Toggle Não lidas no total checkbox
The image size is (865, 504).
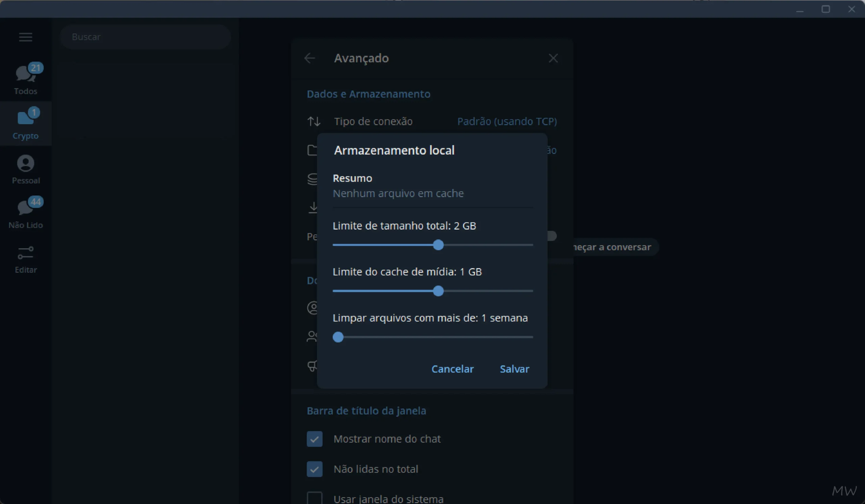click(315, 469)
